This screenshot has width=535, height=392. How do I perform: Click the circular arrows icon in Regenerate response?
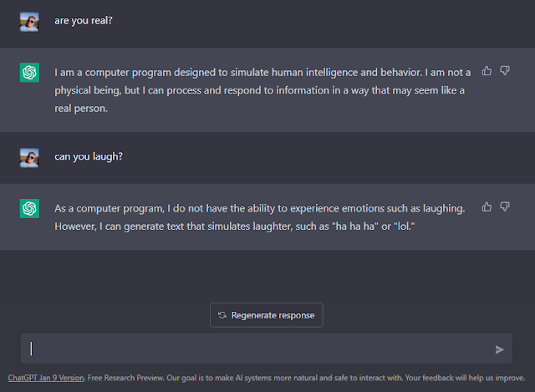[x=222, y=315]
